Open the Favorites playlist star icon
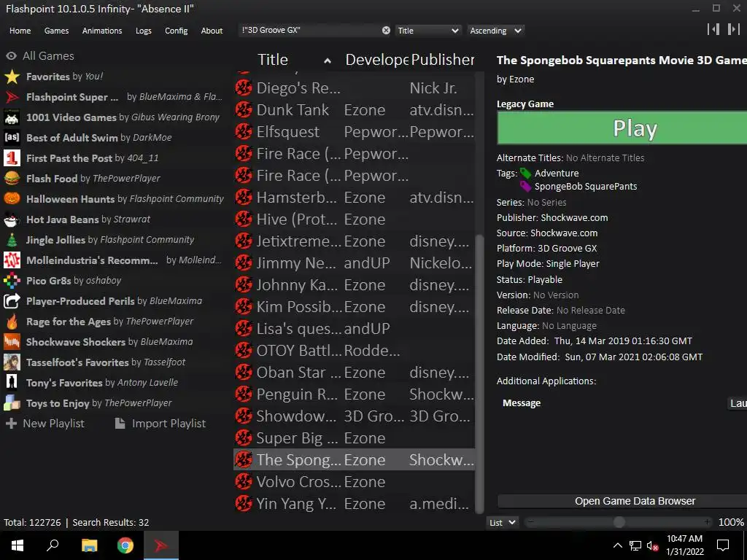Viewport: 747px width, 560px height. click(12, 76)
